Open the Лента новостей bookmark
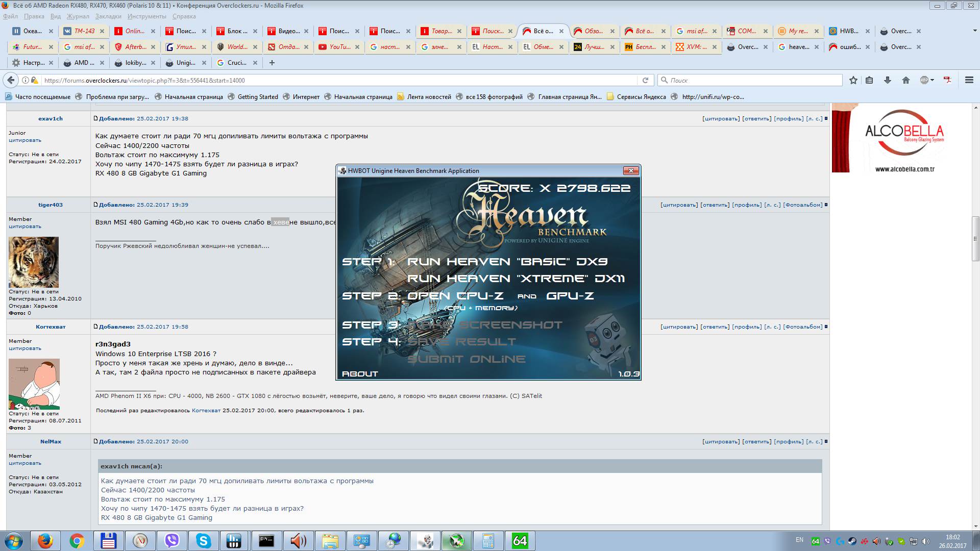Viewport: 980px width, 551px height. click(x=424, y=96)
